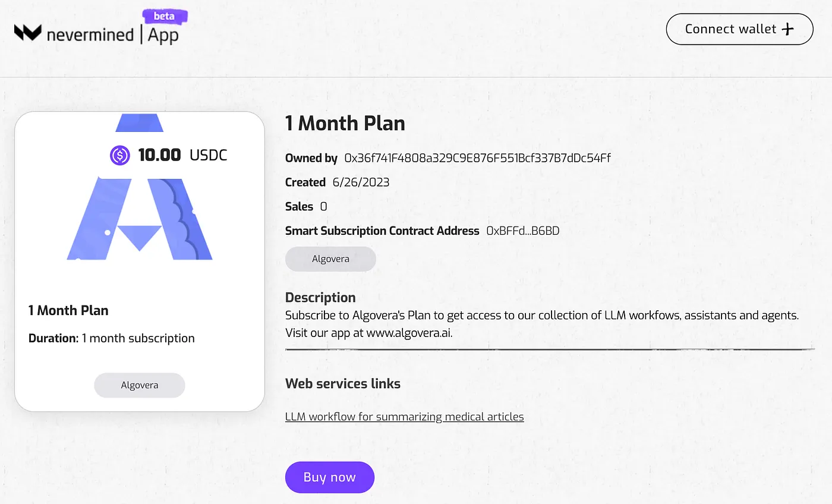Viewport: 832px width, 504px height.
Task: Click the Connect wallet button
Action: (740, 29)
